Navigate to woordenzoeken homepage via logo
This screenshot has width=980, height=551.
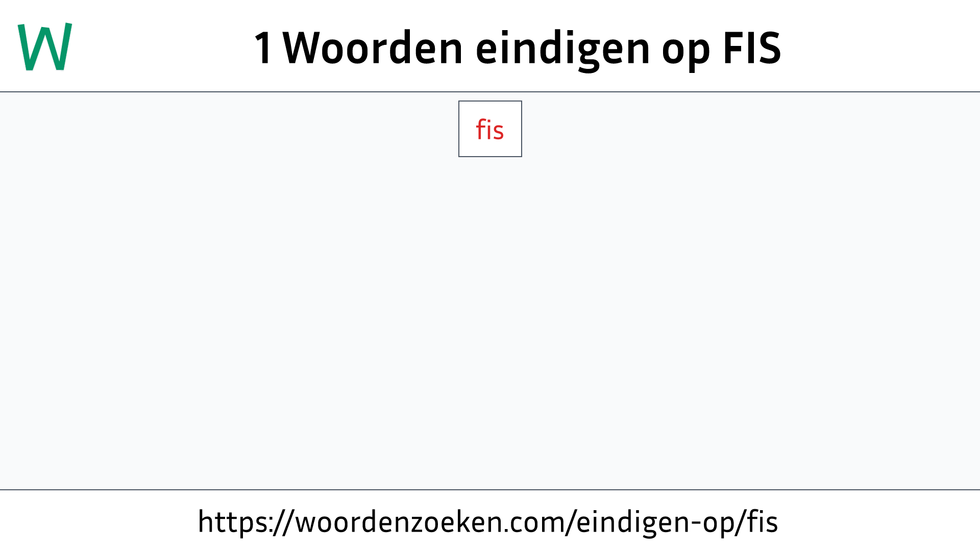click(45, 45)
